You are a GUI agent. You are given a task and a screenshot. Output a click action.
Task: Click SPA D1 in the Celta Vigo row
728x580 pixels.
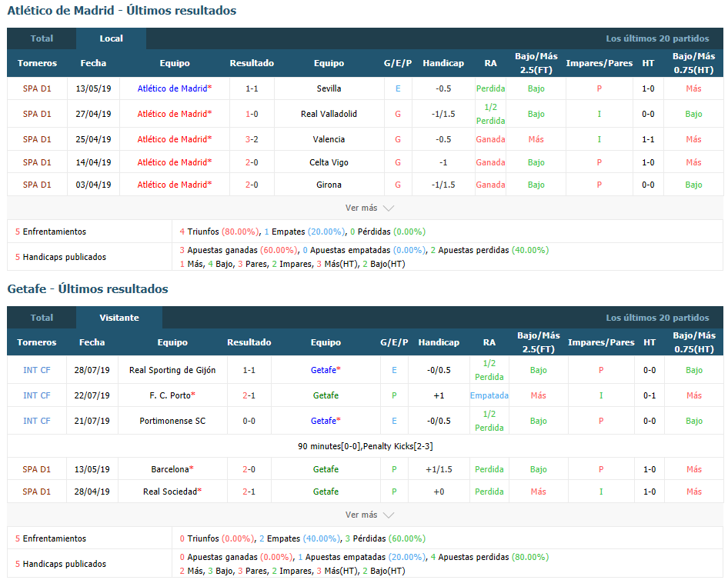coord(37,162)
